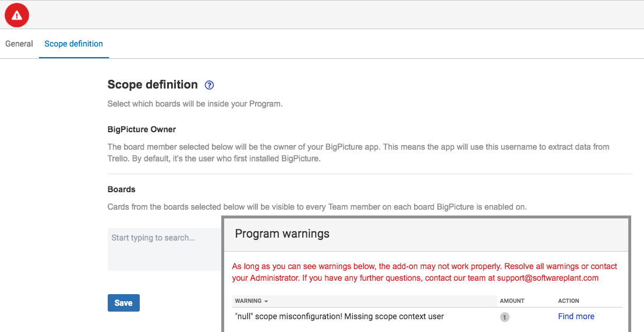Click the AMOUNT column header
The image size is (644, 332).
(512, 301)
